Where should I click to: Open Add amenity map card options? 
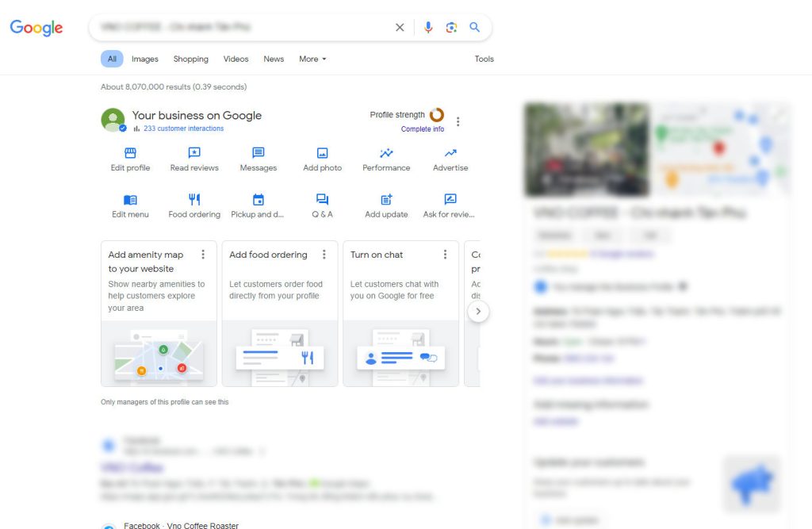click(203, 255)
